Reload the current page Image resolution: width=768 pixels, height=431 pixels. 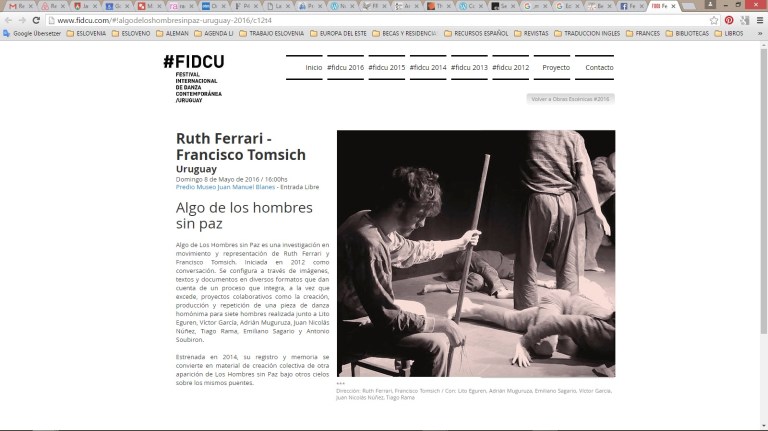click(x=37, y=20)
